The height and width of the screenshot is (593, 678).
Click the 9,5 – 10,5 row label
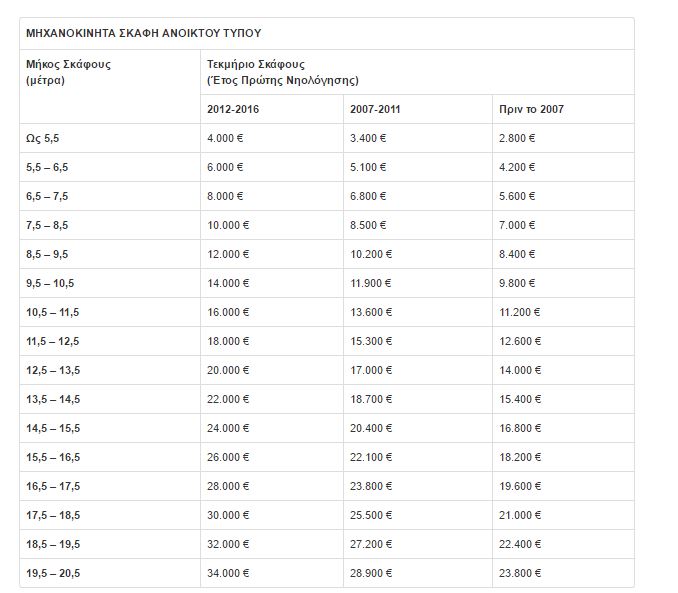pyautogui.click(x=50, y=283)
